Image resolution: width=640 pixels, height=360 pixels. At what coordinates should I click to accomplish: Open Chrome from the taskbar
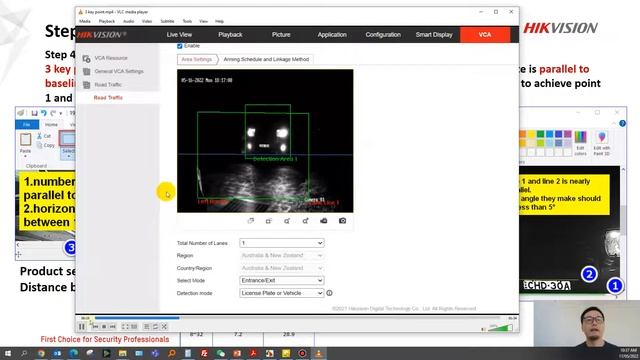[41, 353]
